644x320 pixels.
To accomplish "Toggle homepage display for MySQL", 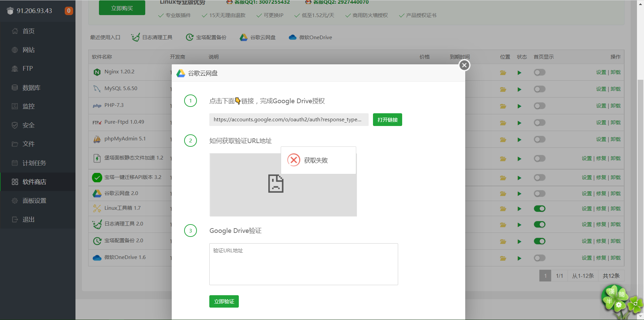I will click(540, 89).
